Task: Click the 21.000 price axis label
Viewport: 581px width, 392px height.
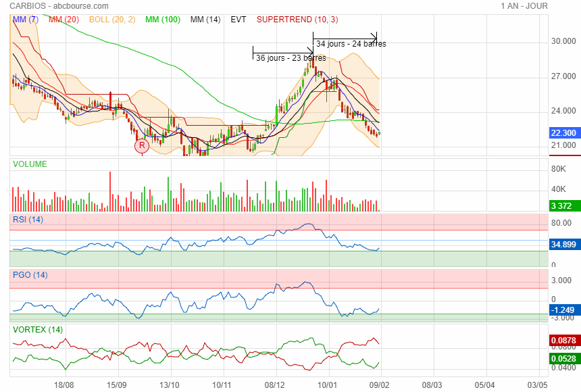Action: point(563,145)
